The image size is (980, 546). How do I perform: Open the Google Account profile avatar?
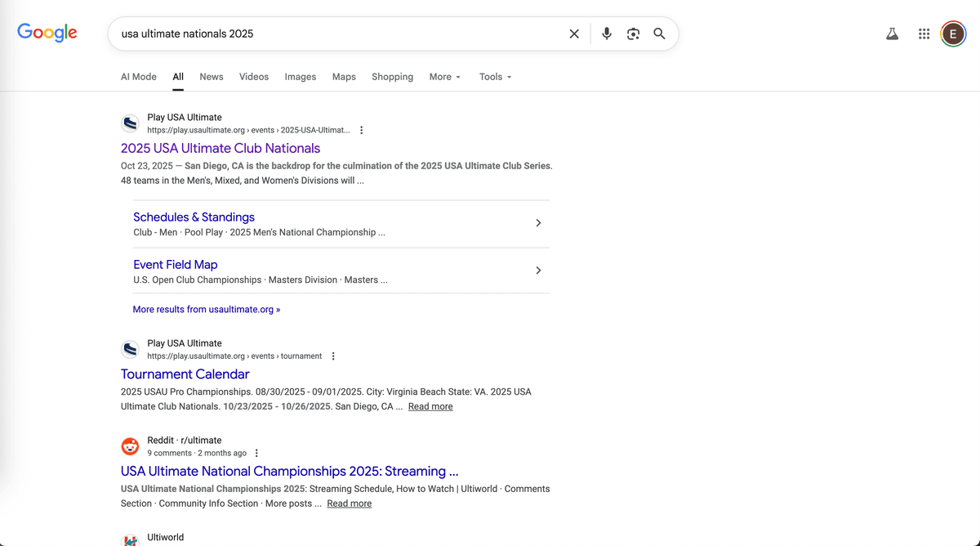coord(952,34)
